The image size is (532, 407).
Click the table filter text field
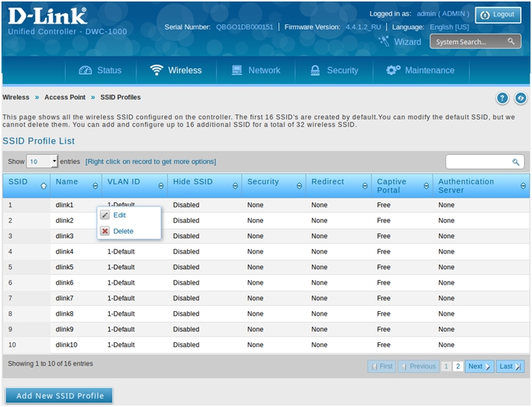pyautogui.click(x=477, y=161)
